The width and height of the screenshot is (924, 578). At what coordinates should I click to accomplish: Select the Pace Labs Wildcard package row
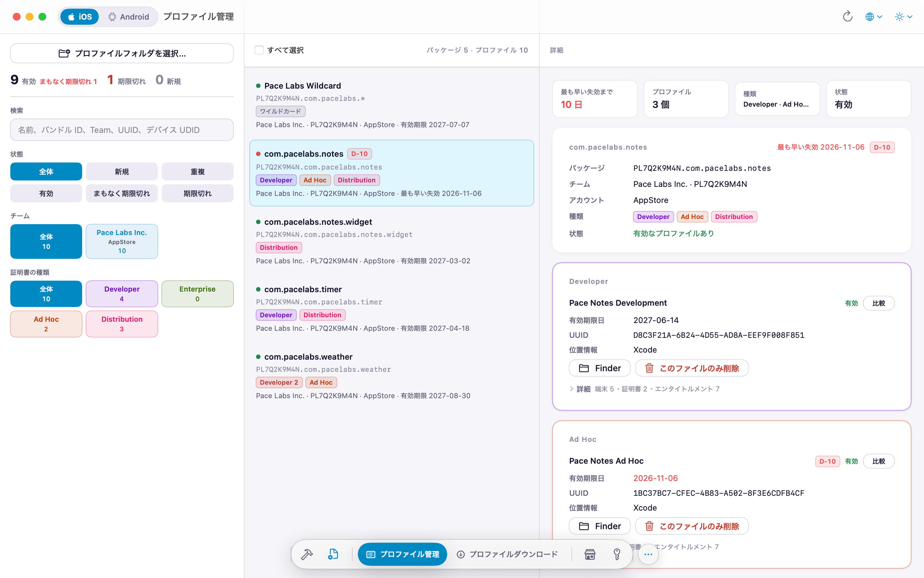[x=391, y=105]
